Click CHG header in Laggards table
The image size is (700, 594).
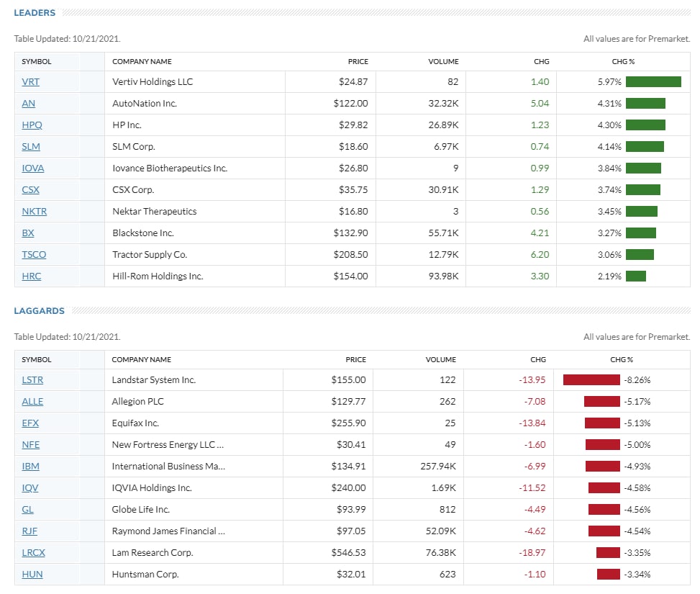tap(538, 360)
